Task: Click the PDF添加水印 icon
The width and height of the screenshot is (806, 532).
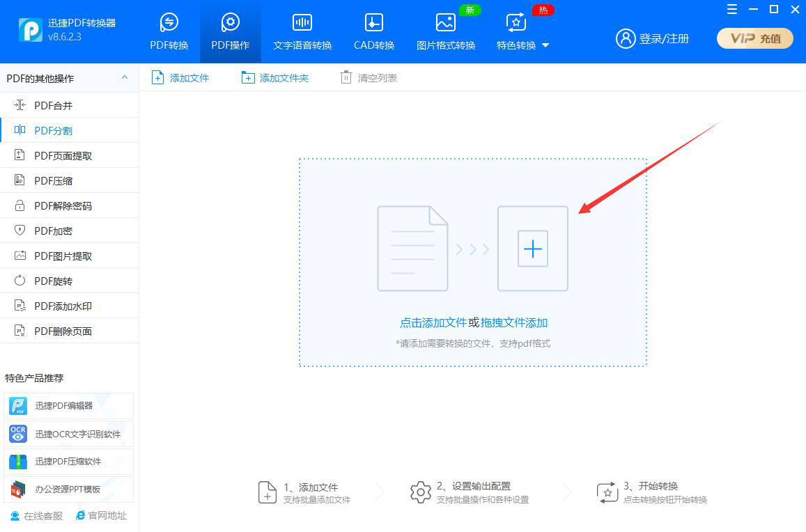Action: tap(20, 305)
